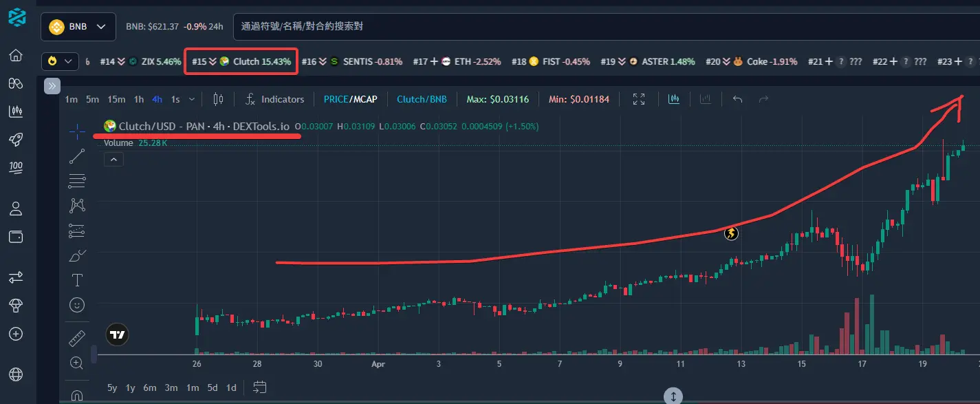Image resolution: width=980 pixels, height=404 pixels.
Task: Select the text T annotation tool
Action: (78, 280)
